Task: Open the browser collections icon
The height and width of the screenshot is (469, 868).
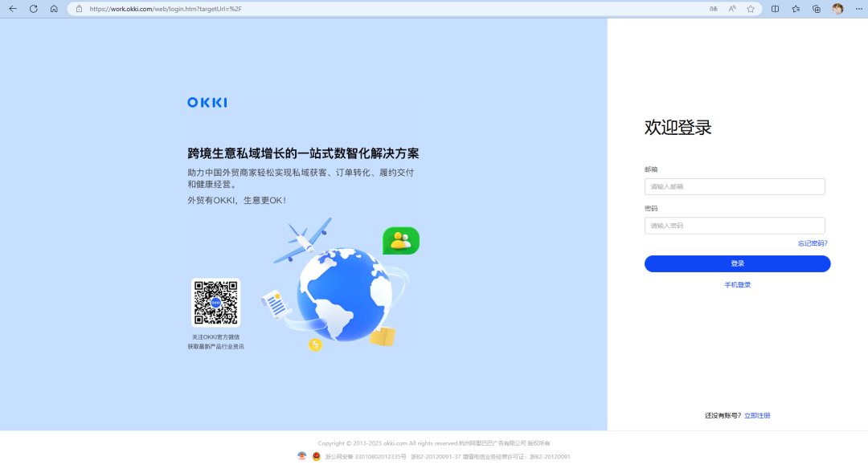Action: click(x=817, y=9)
